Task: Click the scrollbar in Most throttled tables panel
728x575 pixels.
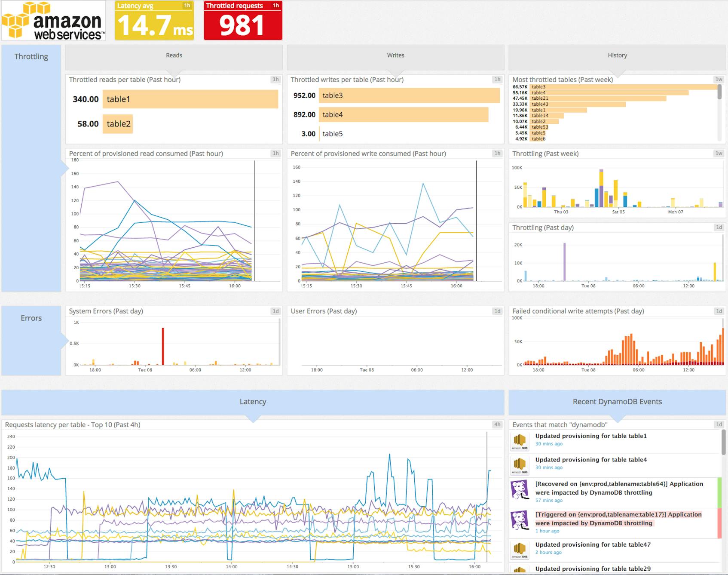Action: [719, 92]
